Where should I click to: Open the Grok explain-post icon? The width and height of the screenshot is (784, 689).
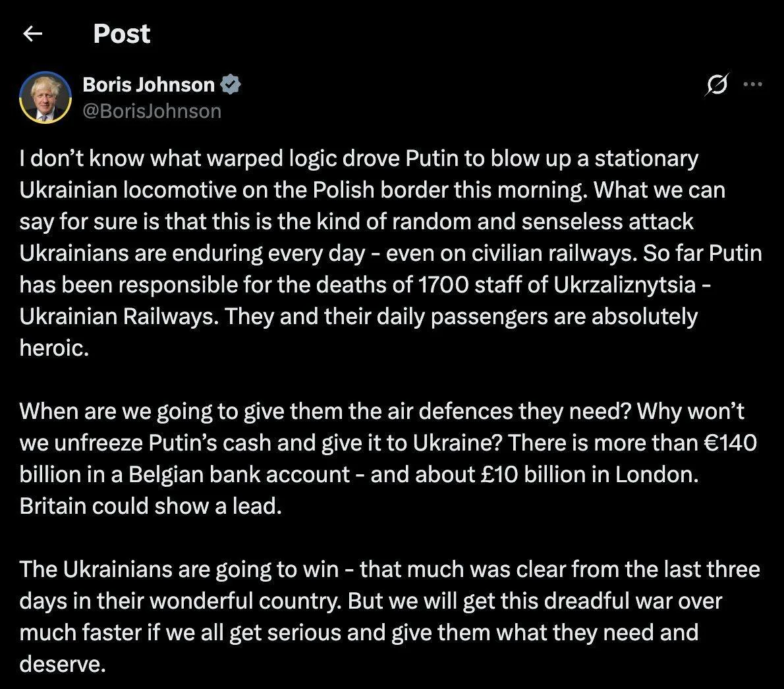[716, 84]
